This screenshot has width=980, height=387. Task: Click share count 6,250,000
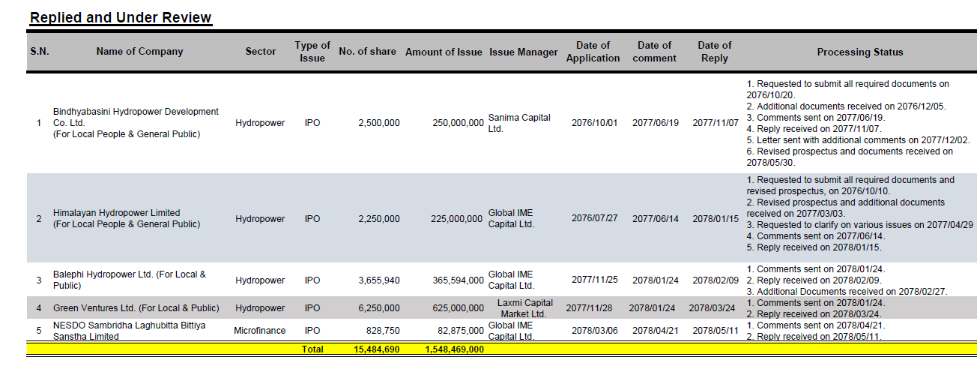tap(379, 308)
